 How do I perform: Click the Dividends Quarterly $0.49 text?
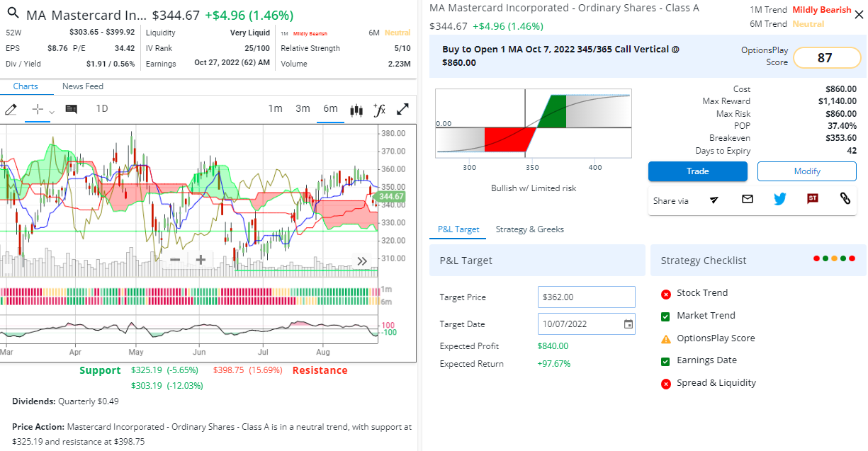tap(65, 401)
